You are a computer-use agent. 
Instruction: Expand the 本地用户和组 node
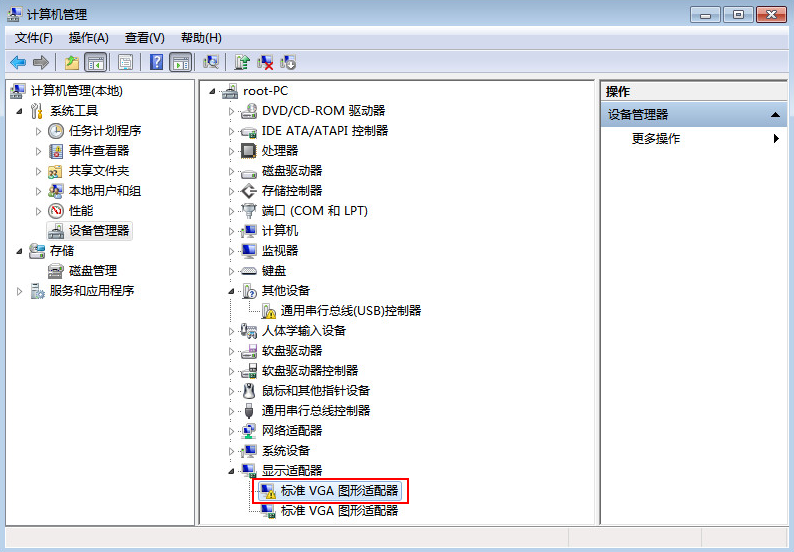point(38,191)
